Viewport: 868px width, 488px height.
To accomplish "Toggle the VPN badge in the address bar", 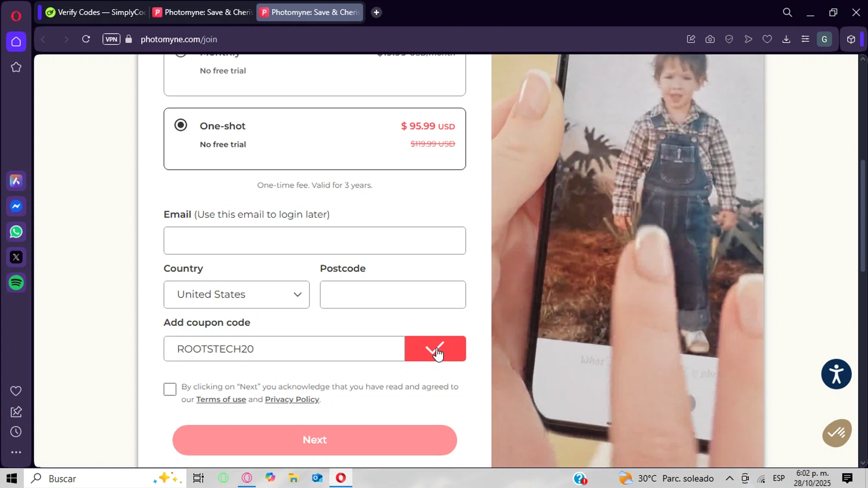I will click(x=111, y=39).
